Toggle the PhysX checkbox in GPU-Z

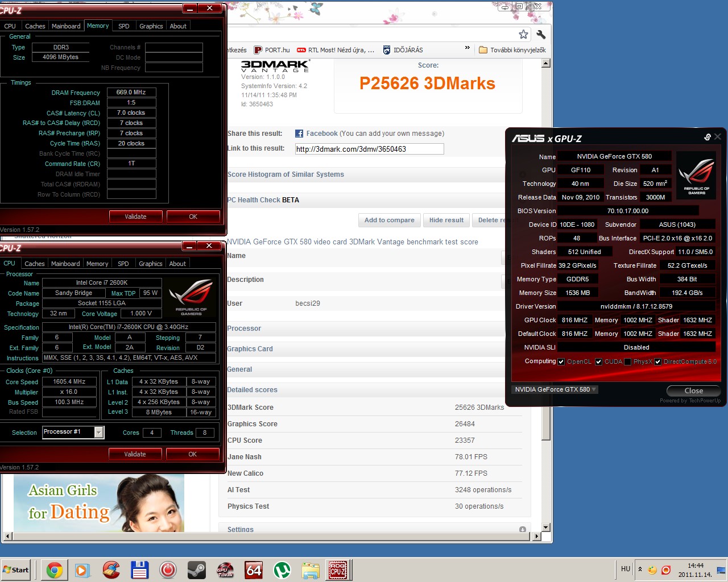click(x=627, y=361)
